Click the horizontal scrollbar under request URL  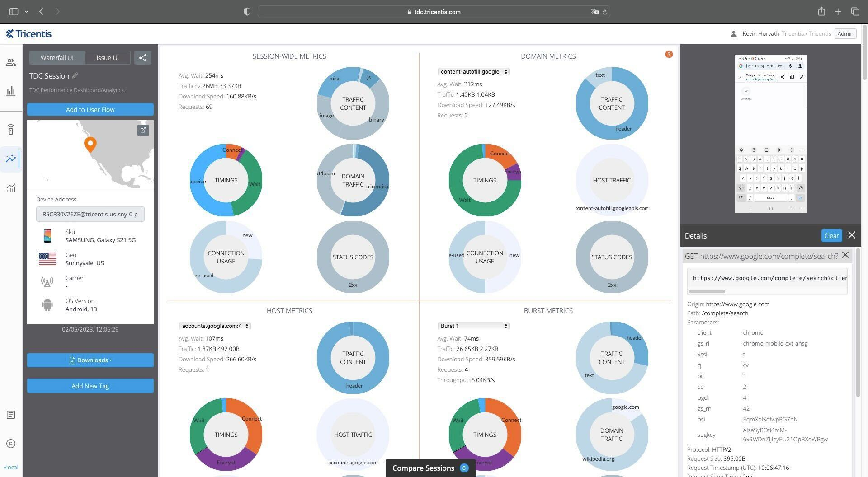(707, 291)
